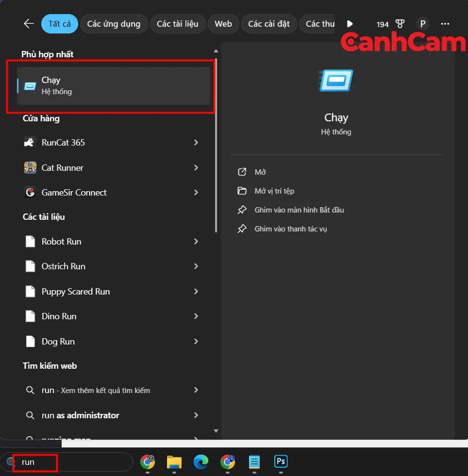
Task: Click the back arrow in search panel
Action: point(29,24)
